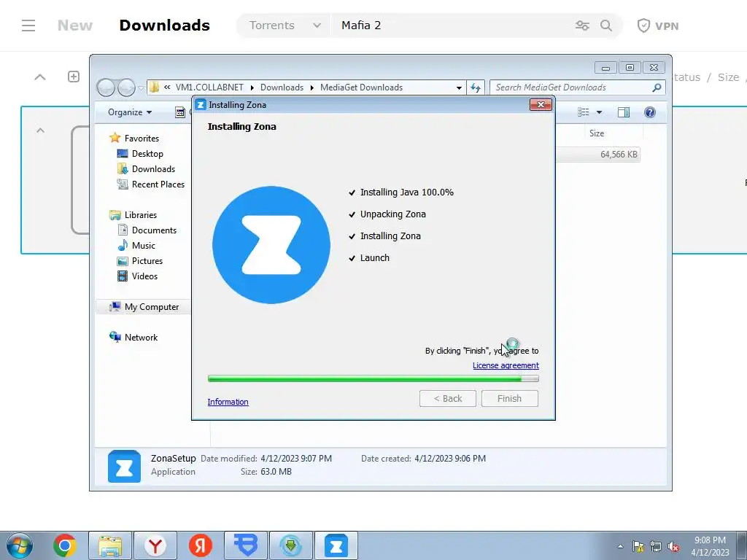Viewport: 747px width, 560px height.
Task: Click the ZonaSetup icon in details pane
Action: (x=124, y=466)
